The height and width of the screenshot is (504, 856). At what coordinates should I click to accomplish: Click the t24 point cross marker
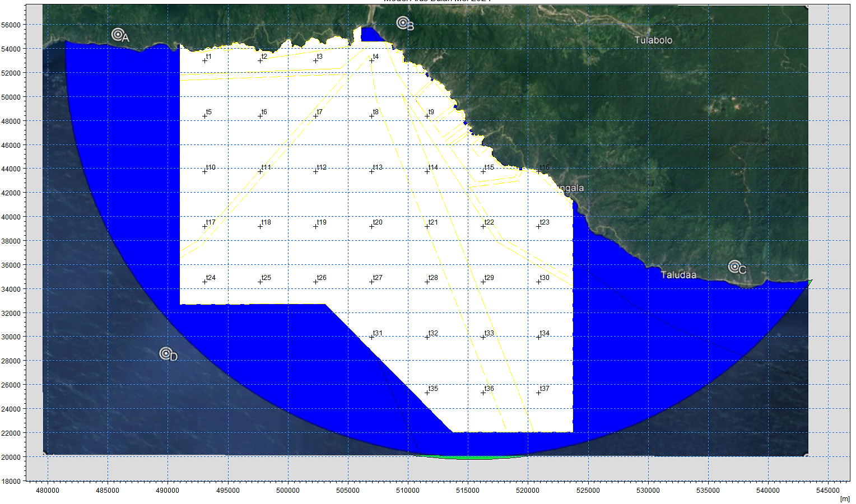(205, 281)
